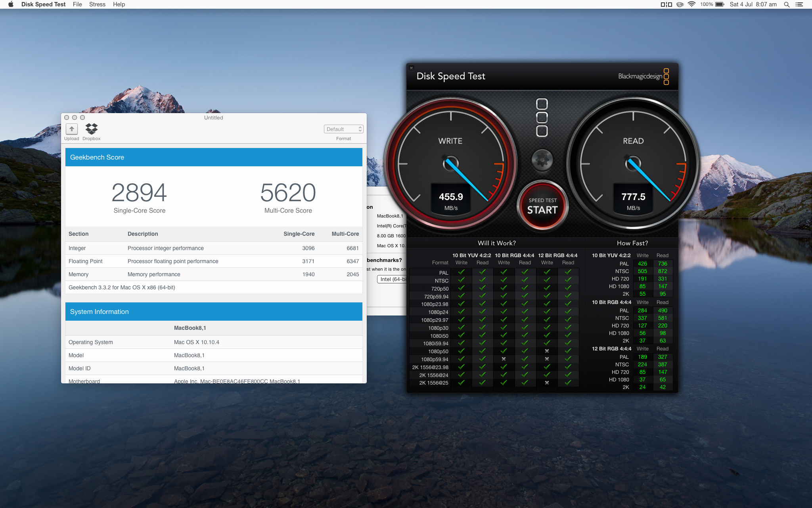Open the File menu
The height and width of the screenshot is (508, 812).
[77, 4]
